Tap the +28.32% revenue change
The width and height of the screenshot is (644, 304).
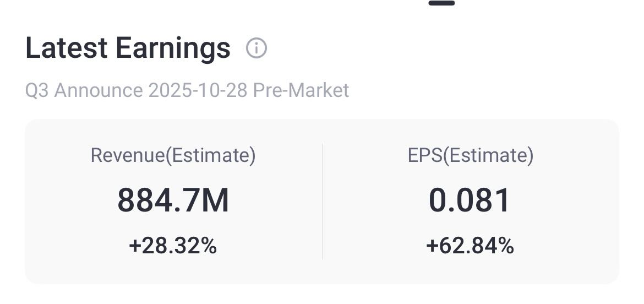[x=173, y=246]
